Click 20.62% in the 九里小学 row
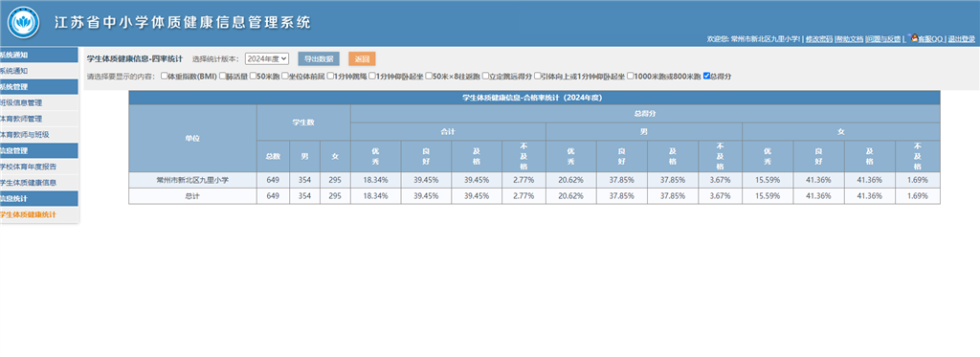The image size is (980, 357). pos(571,180)
